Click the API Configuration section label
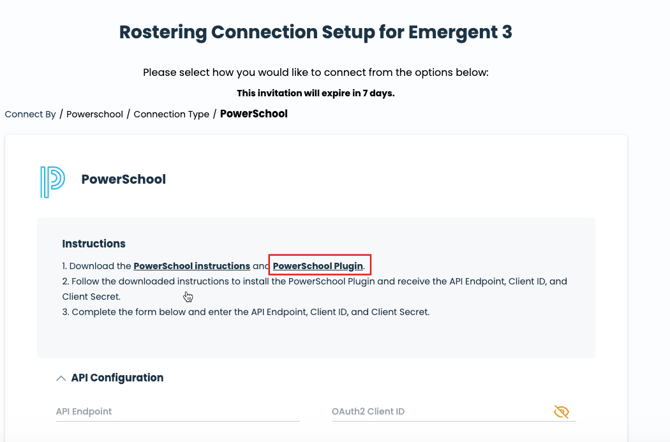This screenshot has height=442, width=670. tap(117, 378)
